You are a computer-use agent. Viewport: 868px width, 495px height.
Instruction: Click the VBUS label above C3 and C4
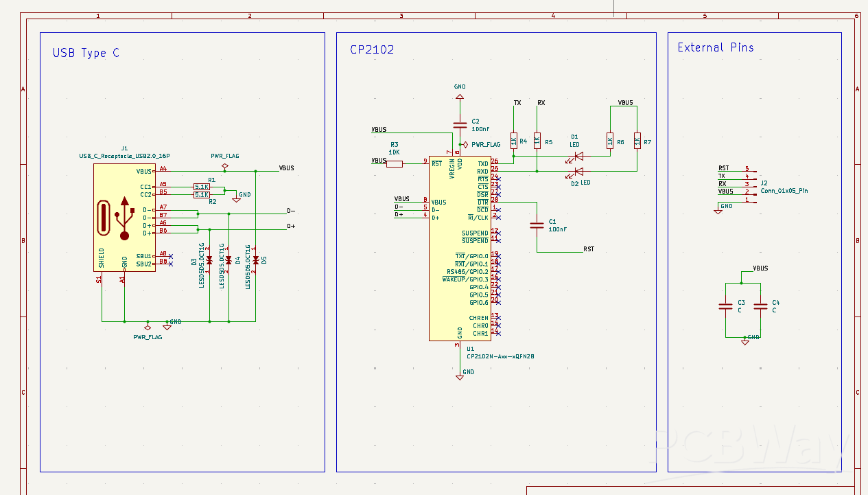click(760, 268)
